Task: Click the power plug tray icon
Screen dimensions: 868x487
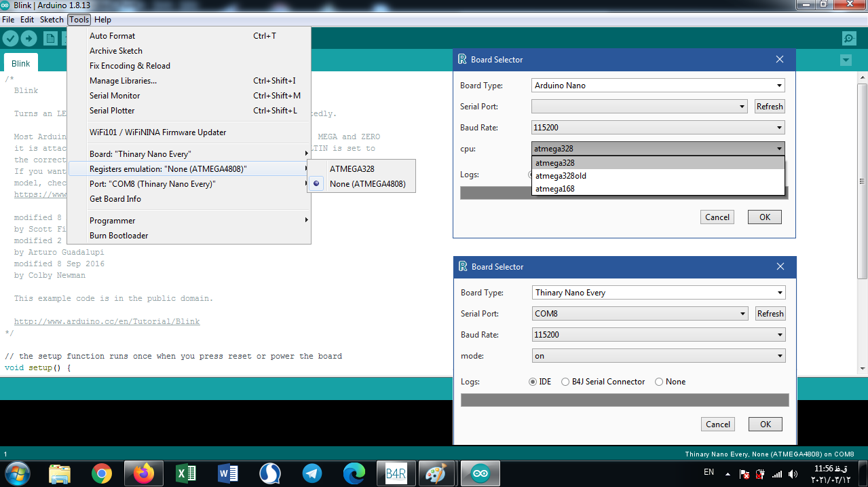Action: coord(760,474)
